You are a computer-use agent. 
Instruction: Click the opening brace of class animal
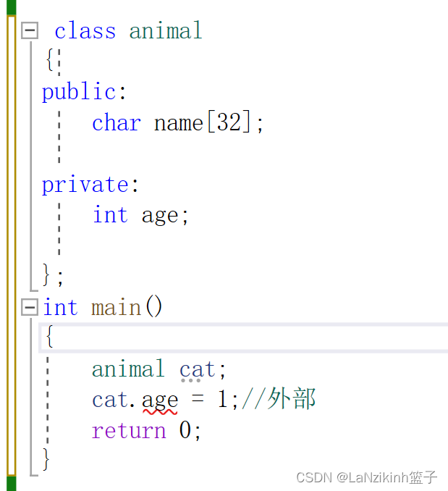(x=49, y=59)
